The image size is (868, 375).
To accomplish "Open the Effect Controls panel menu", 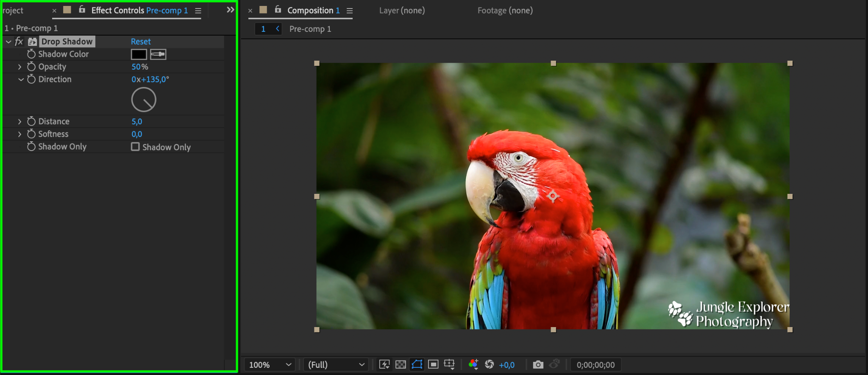I will pyautogui.click(x=198, y=11).
